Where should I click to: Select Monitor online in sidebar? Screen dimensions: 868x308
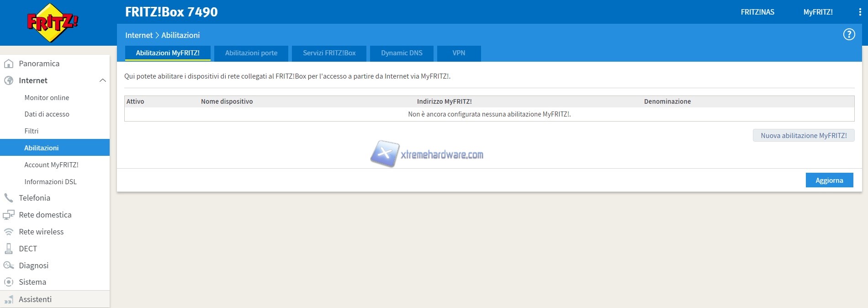point(47,98)
